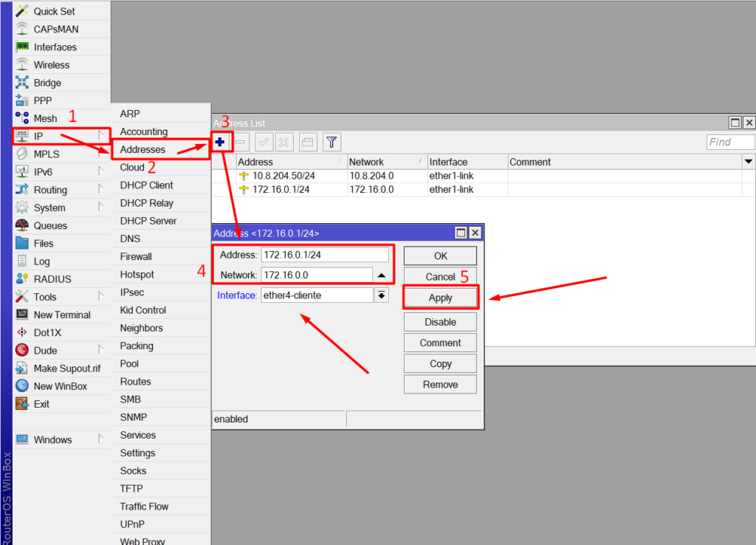Click the Interfaces icon in sidebar
756x545 pixels.
(21, 47)
